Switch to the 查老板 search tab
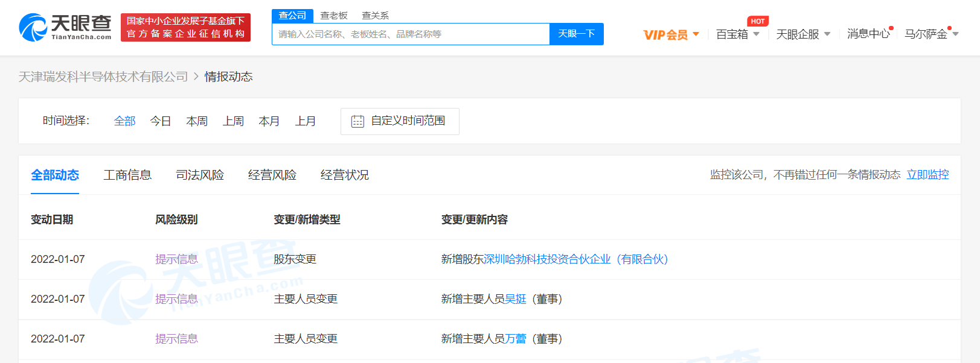980x363 pixels. (334, 16)
